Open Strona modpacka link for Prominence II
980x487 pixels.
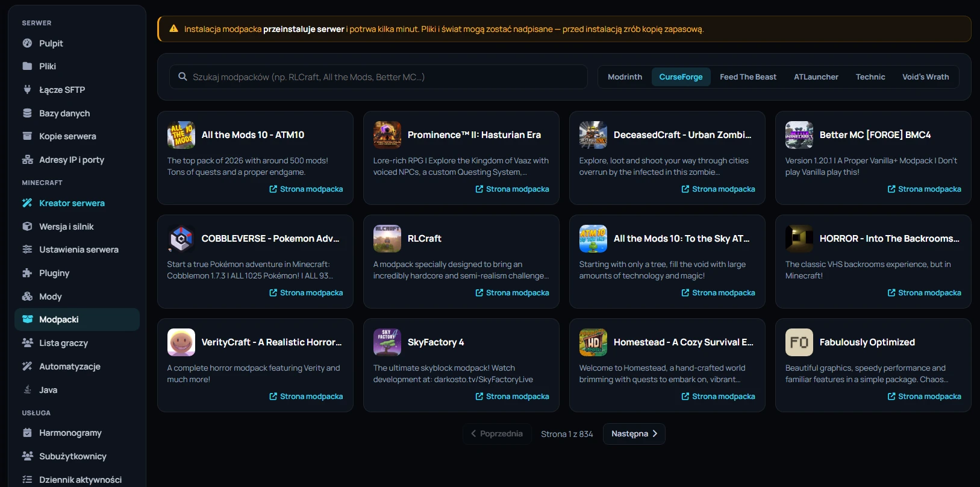512,189
